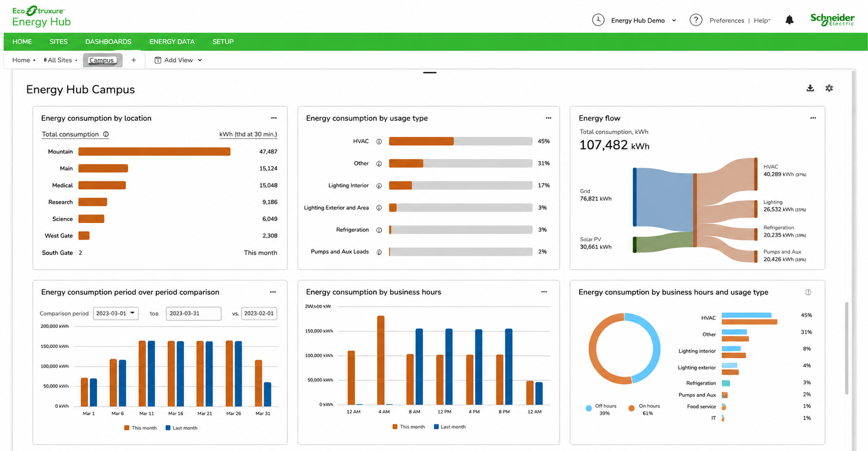Click Mountain location orange bar

(155, 152)
